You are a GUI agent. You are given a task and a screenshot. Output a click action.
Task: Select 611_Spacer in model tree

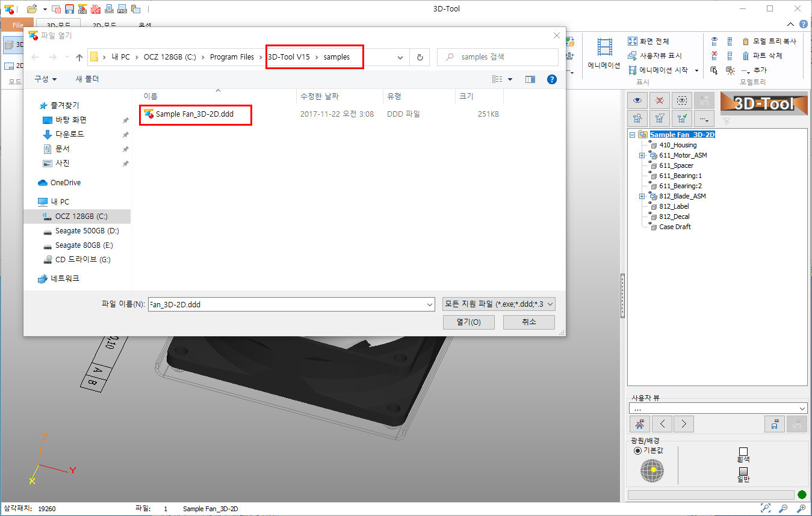point(676,165)
